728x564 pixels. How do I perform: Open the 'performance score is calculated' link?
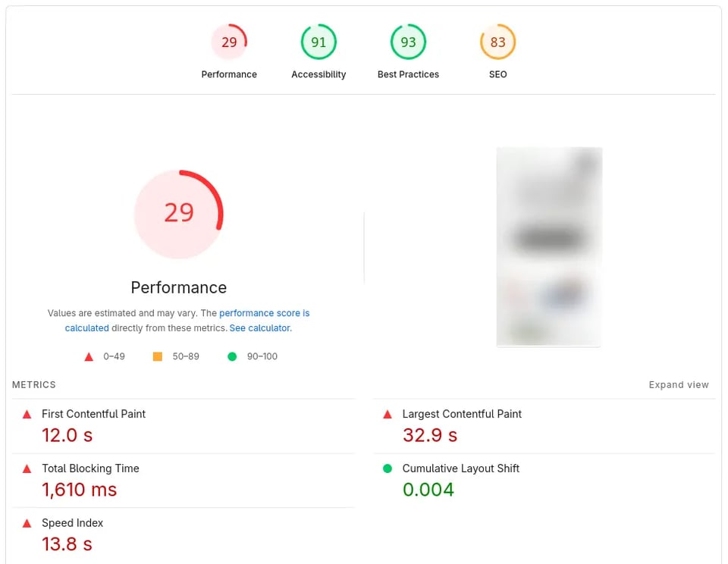264,313
